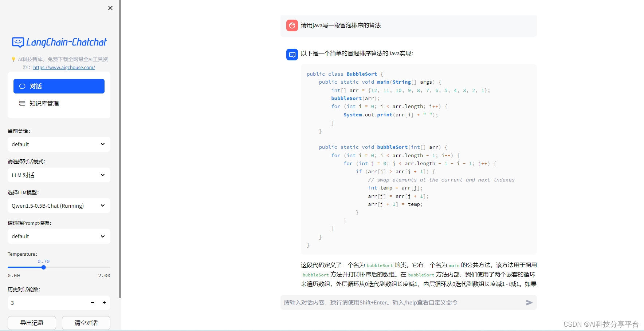Screen dimensions: 644x331
Task: Click the Temperature value 0.70
Action: coord(44,261)
